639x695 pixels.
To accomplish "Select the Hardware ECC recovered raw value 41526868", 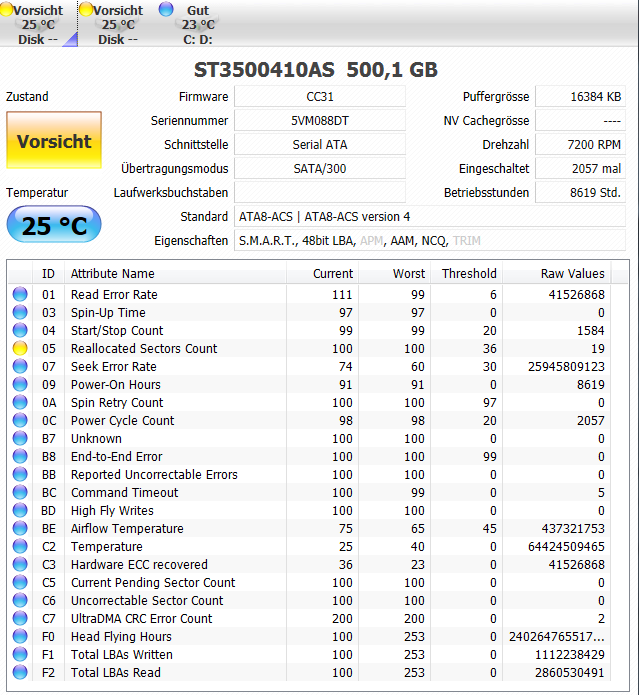I will click(x=576, y=564).
